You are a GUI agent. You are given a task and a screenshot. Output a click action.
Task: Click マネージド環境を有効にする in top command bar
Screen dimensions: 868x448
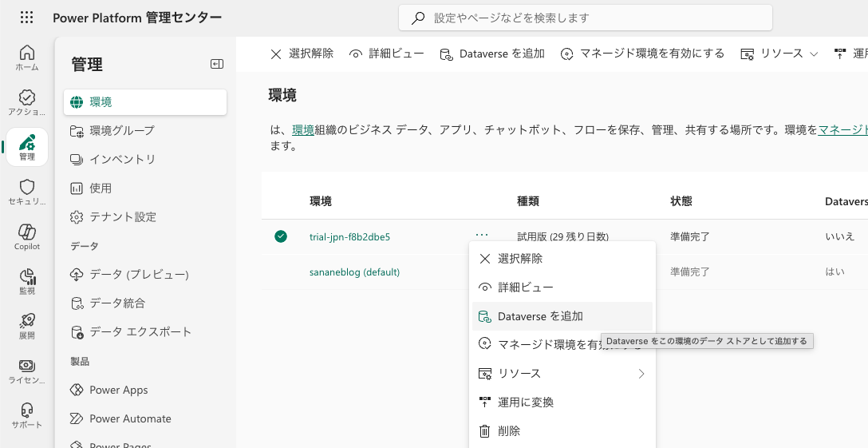[x=642, y=54]
